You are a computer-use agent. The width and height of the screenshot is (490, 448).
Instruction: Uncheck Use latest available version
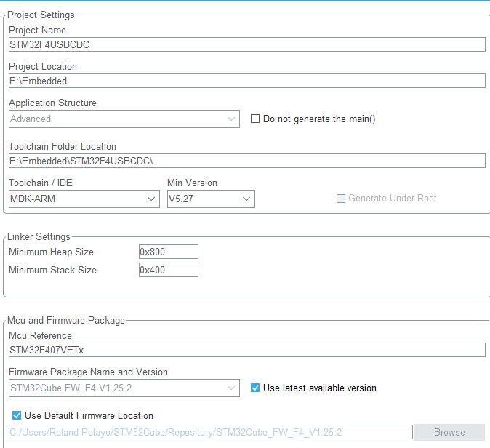tap(255, 388)
